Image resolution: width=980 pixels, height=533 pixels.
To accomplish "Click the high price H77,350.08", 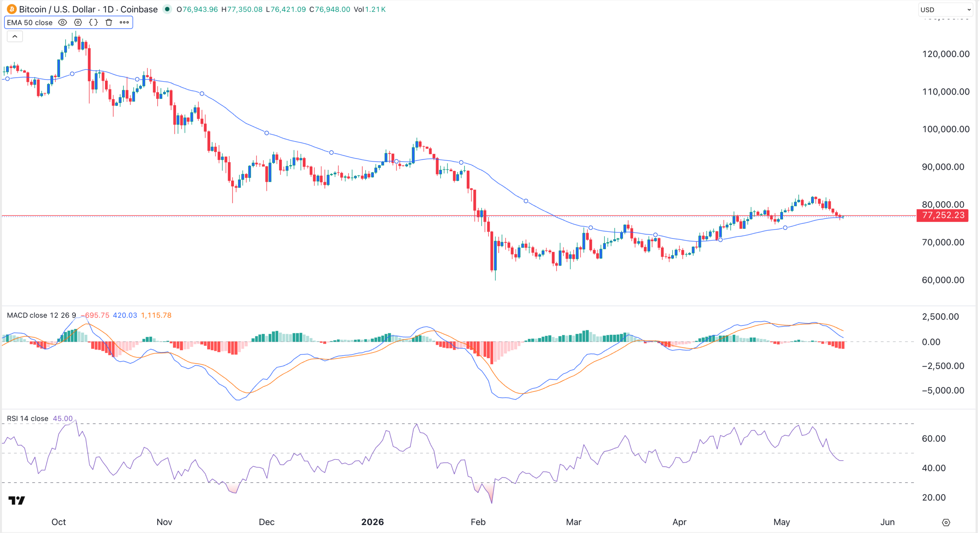I will coord(242,9).
